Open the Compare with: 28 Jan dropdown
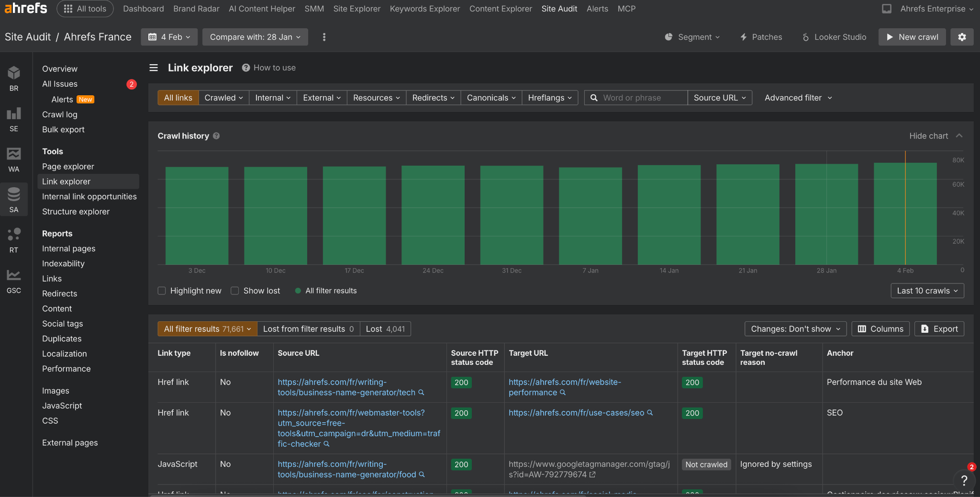 (x=255, y=37)
